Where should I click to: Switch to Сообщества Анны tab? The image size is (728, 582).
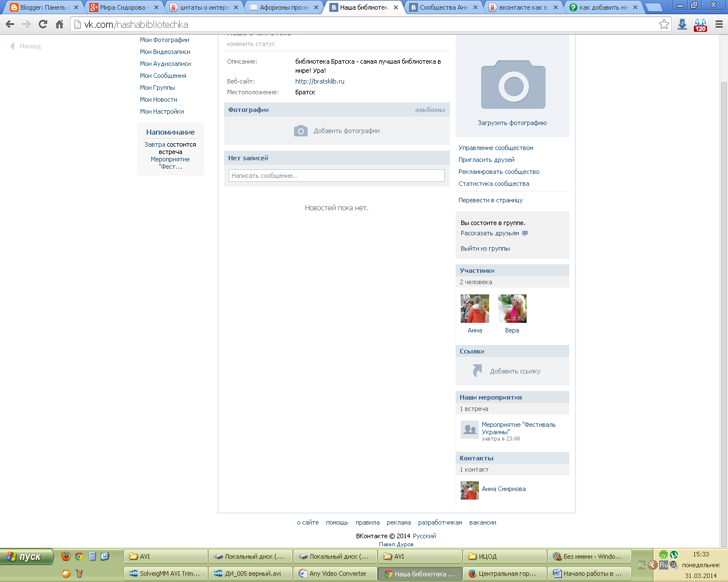click(x=444, y=7)
